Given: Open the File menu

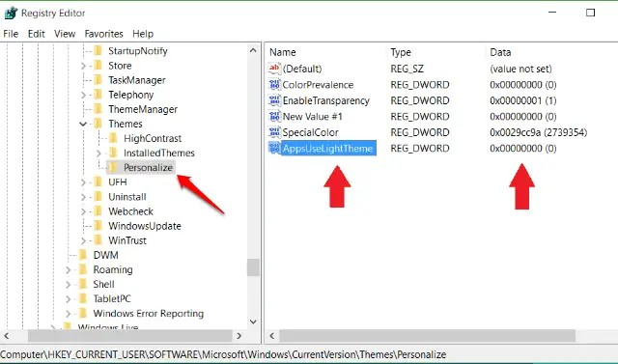Looking at the screenshot, I should click(x=11, y=34).
